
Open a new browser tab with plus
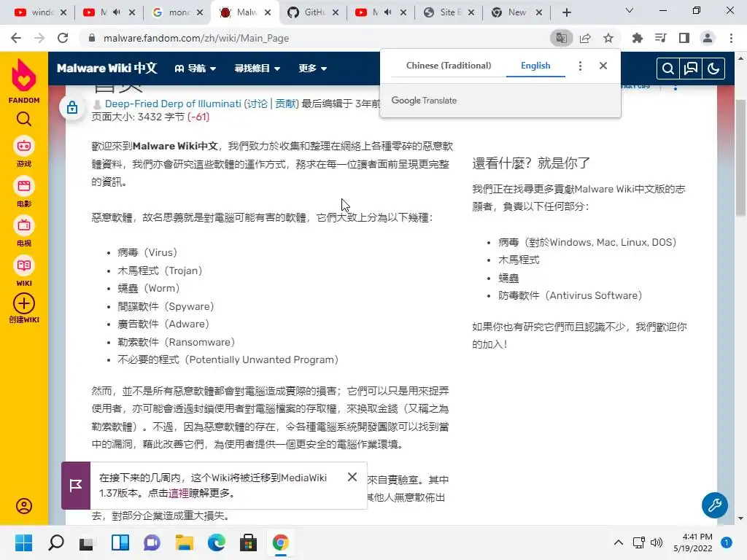(x=566, y=12)
